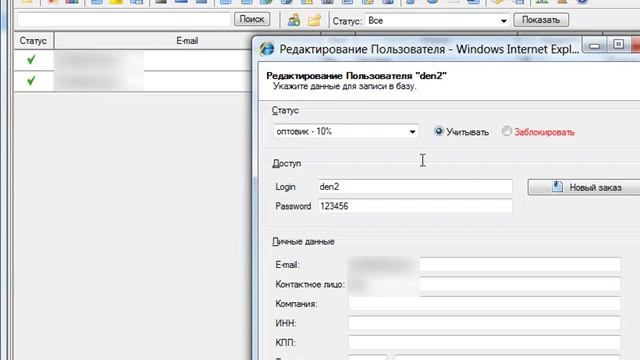The width and height of the screenshot is (640, 360).
Task: Click the users group icon beside Поиск
Action: tap(294, 20)
